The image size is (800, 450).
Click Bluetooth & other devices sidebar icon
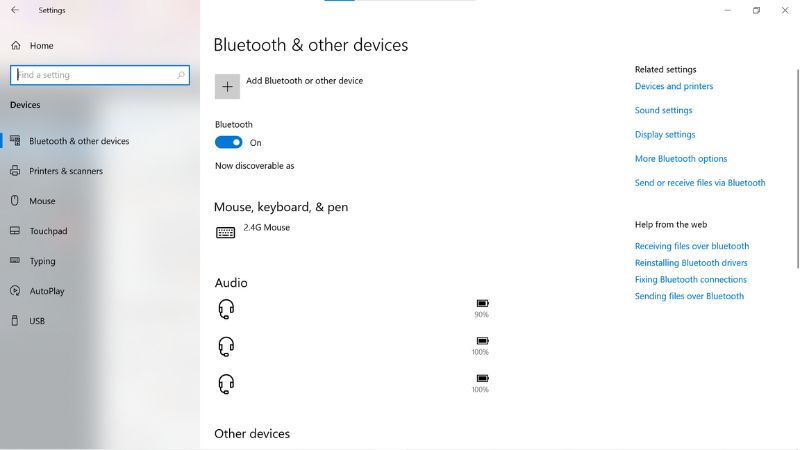[15, 140]
